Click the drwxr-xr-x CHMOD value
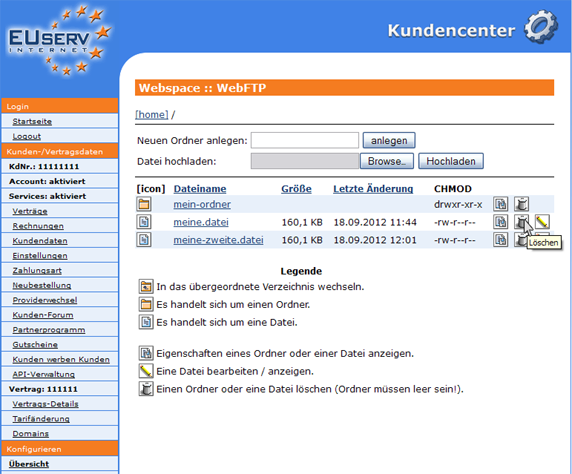 pyautogui.click(x=458, y=204)
